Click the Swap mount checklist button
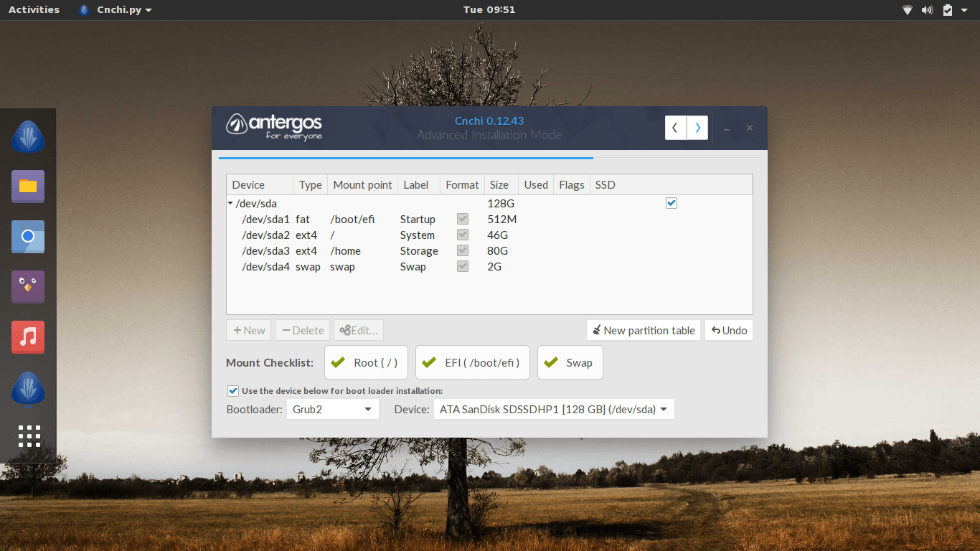The width and height of the screenshot is (980, 551). coord(570,362)
